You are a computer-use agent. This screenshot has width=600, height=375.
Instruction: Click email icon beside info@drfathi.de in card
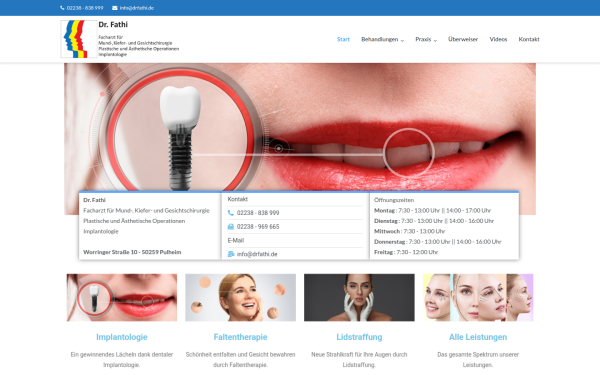(x=231, y=254)
